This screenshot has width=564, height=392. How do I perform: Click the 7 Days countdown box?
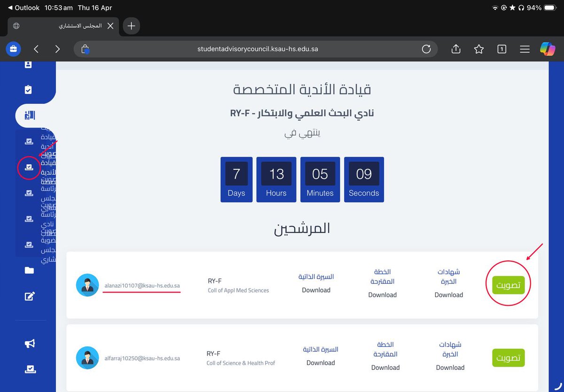[x=236, y=180]
